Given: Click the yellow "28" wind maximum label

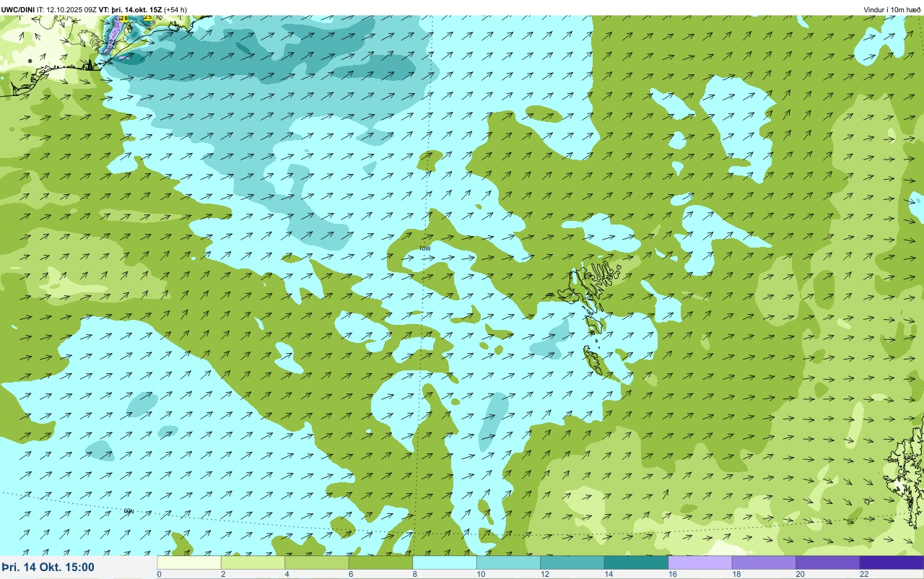Looking at the screenshot, I should click(x=123, y=18).
